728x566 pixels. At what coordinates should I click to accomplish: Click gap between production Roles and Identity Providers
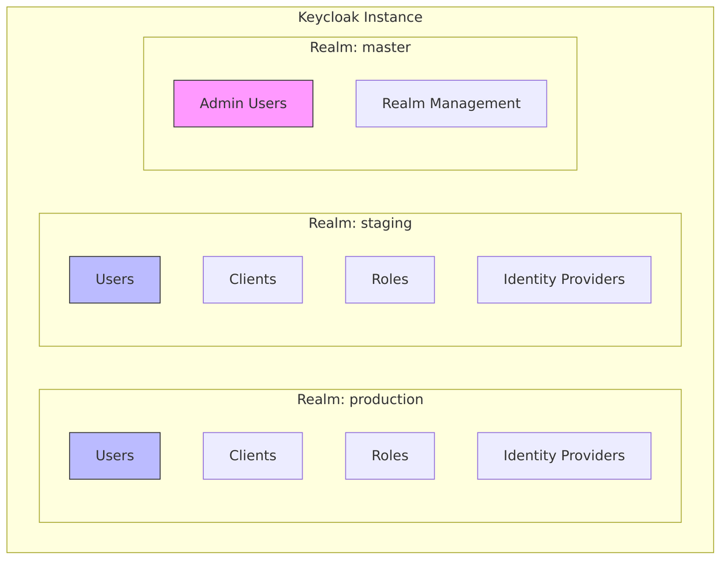click(x=456, y=456)
